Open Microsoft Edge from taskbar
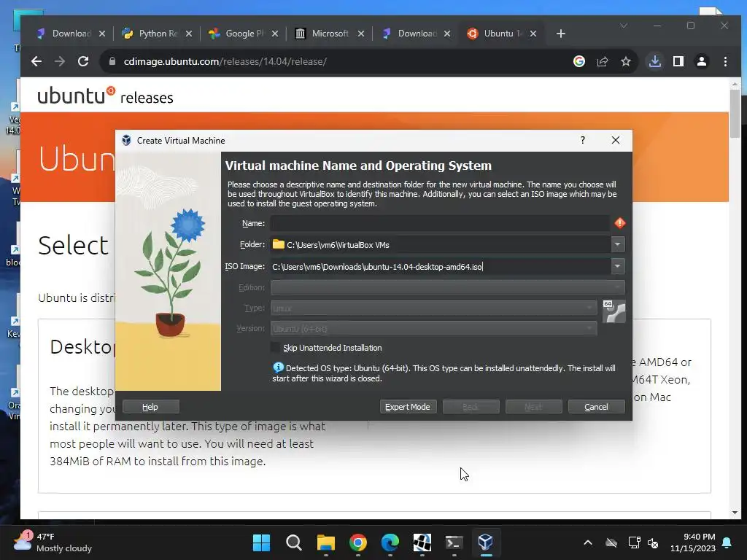 coord(390,542)
